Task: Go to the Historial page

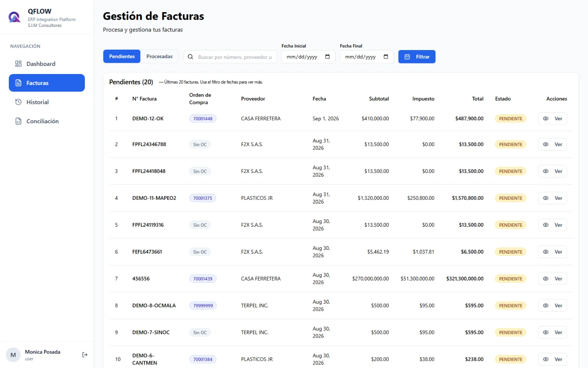Action: point(47,102)
